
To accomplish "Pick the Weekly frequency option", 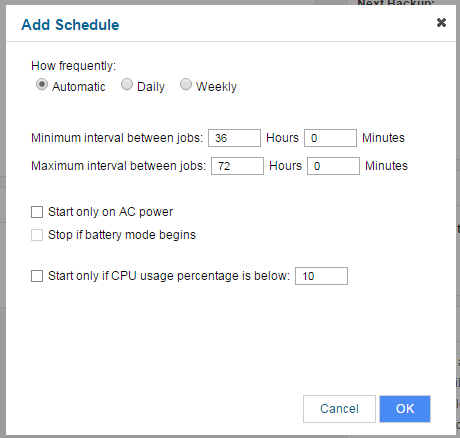I will tap(186, 84).
